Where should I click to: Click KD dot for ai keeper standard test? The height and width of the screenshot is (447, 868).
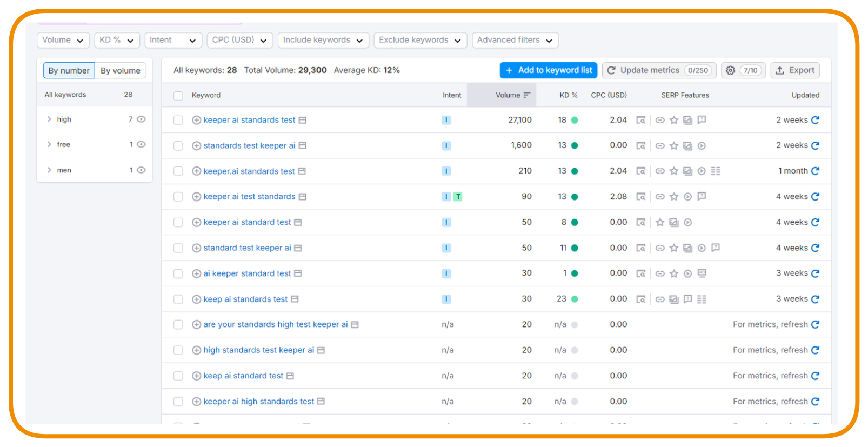click(x=575, y=273)
